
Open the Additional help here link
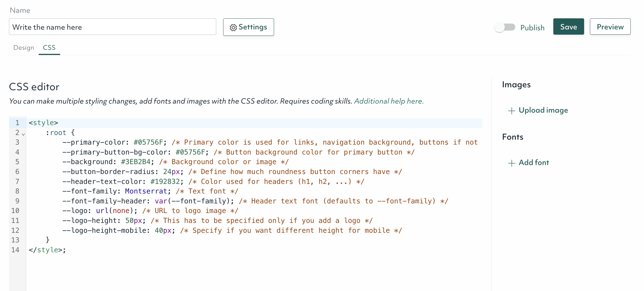[389, 101]
